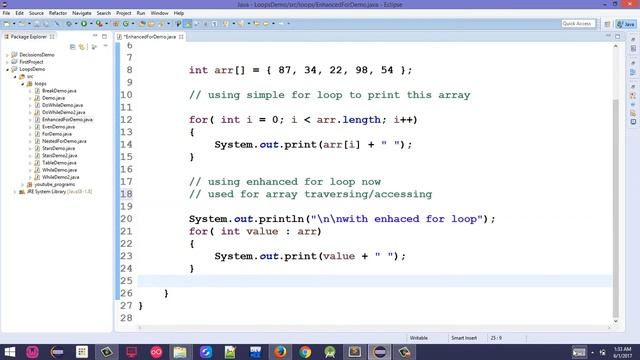Expand the FirstProject project
The height and width of the screenshot is (360, 640).
(7, 62)
